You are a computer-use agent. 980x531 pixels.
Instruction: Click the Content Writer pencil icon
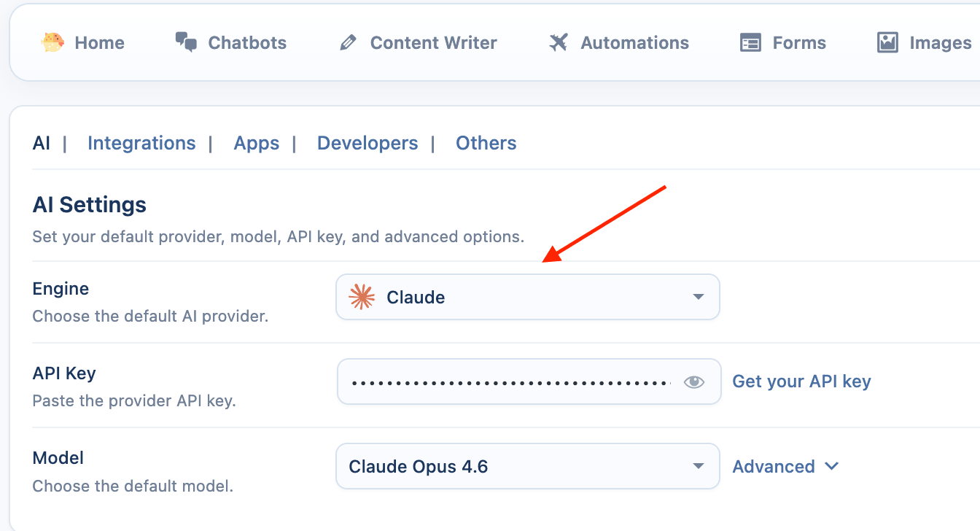click(349, 43)
